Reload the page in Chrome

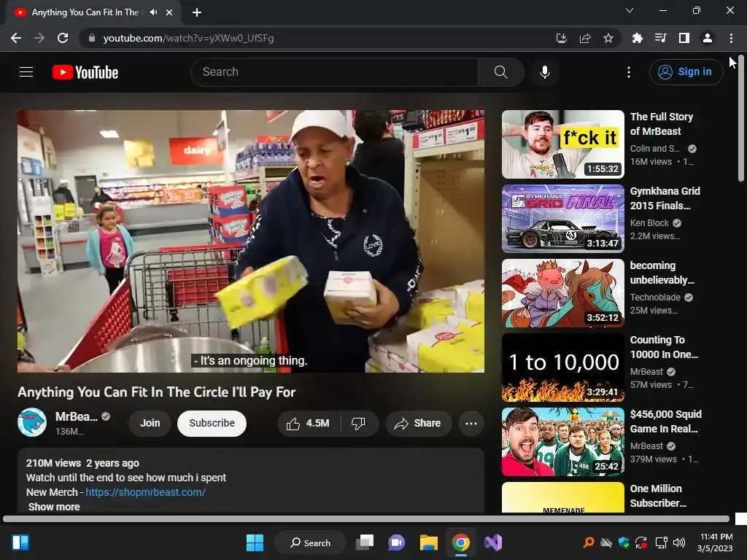pyautogui.click(x=63, y=38)
